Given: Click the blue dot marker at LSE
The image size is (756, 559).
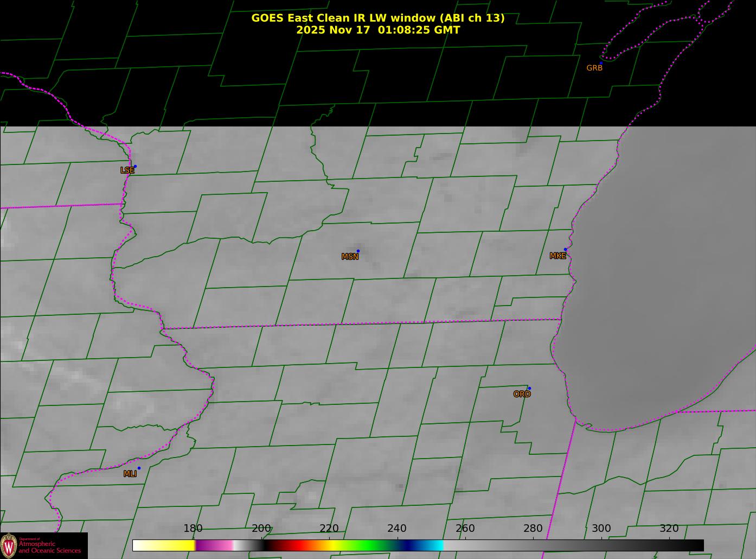Looking at the screenshot, I should coord(135,166).
